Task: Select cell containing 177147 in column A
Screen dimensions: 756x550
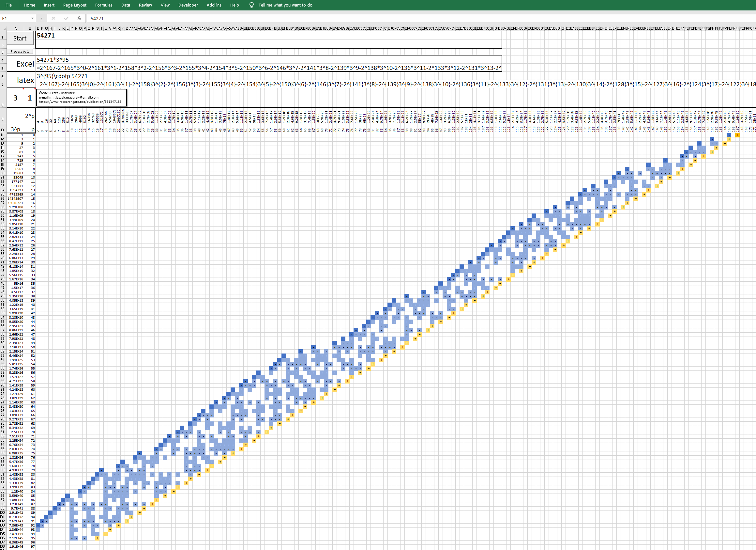Action: click(15, 182)
